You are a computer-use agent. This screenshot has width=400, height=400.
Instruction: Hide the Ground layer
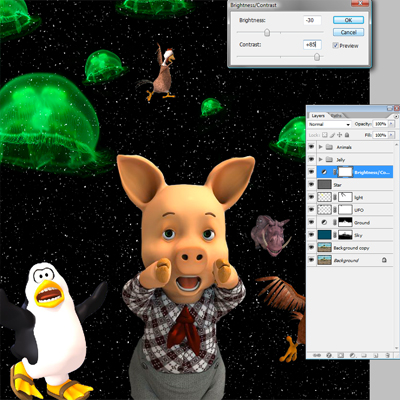[x=311, y=222]
